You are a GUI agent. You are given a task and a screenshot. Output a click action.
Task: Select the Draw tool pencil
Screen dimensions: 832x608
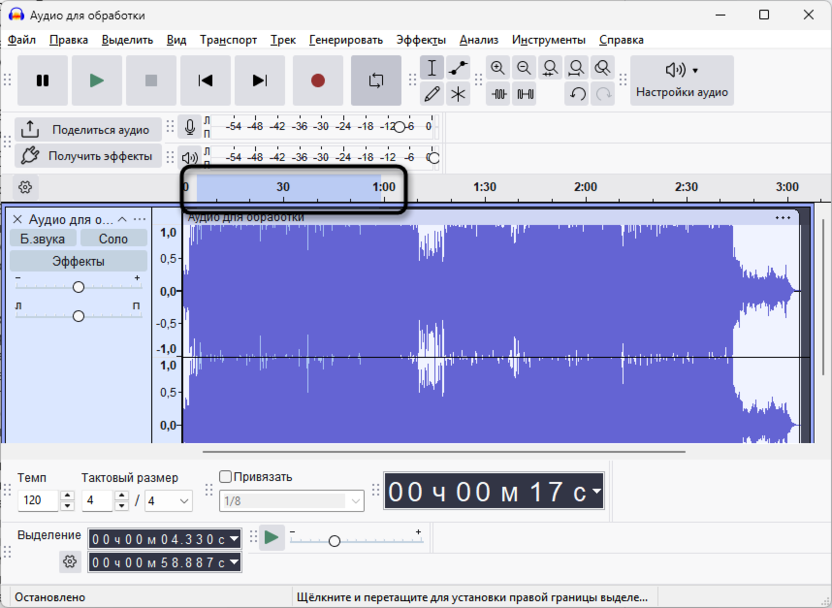(x=431, y=93)
